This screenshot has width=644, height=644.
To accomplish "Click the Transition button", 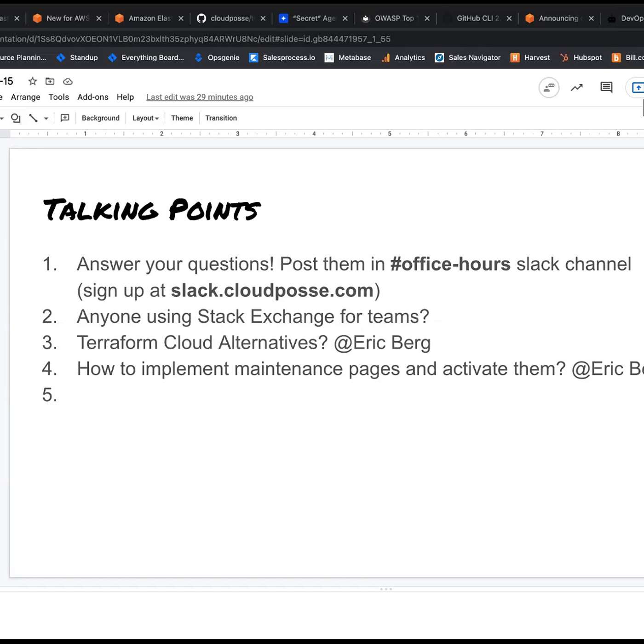I will pos(221,118).
